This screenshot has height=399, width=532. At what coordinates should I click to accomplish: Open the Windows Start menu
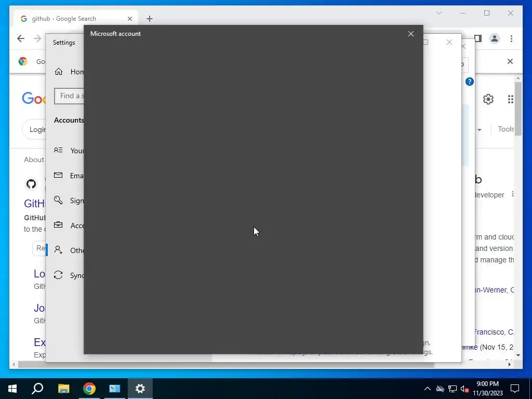click(x=12, y=389)
